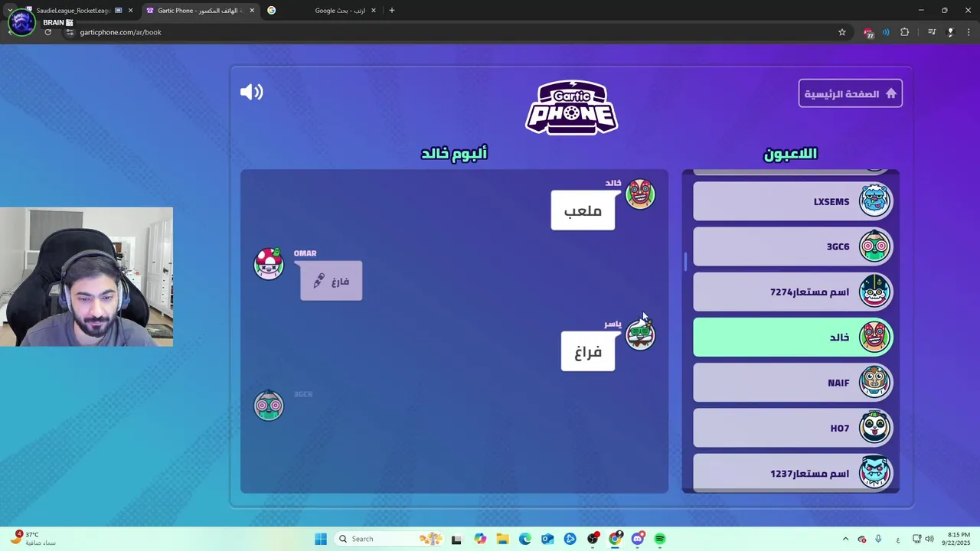Select player LXSEMS in the players list

click(x=792, y=202)
